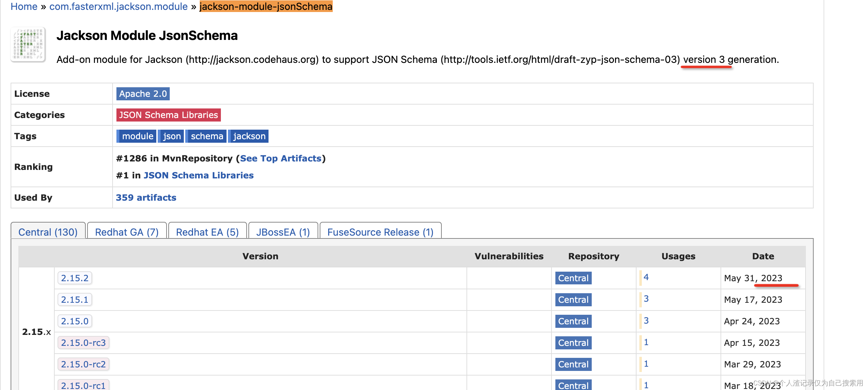Open the JBossEA repository tab
Screen dimensions: 868x390
tap(283, 232)
